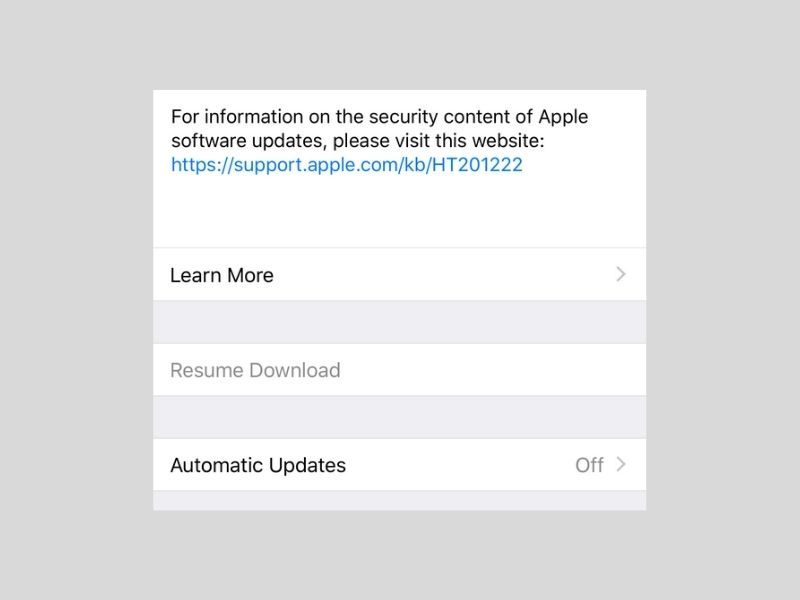Image resolution: width=800 pixels, height=600 pixels.
Task: Tap the chevron on Learn More row
Action: tap(620, 274)
